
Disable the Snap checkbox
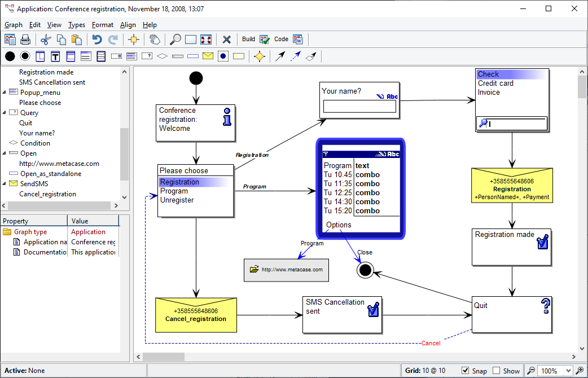466,371
